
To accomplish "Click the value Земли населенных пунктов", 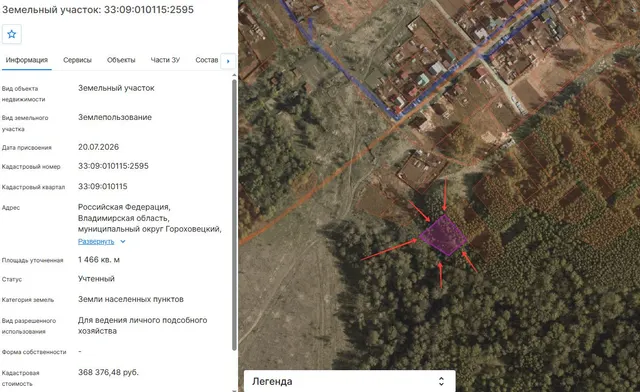I will [131, 299].
